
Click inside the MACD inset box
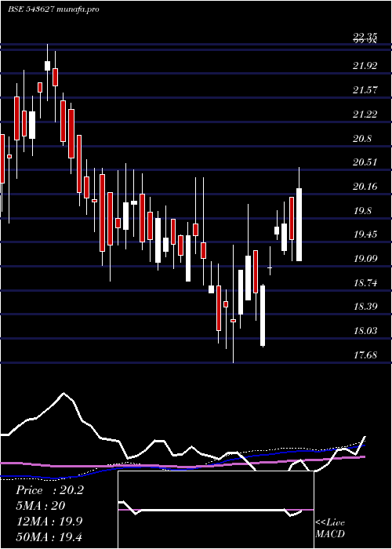[216, 510]
